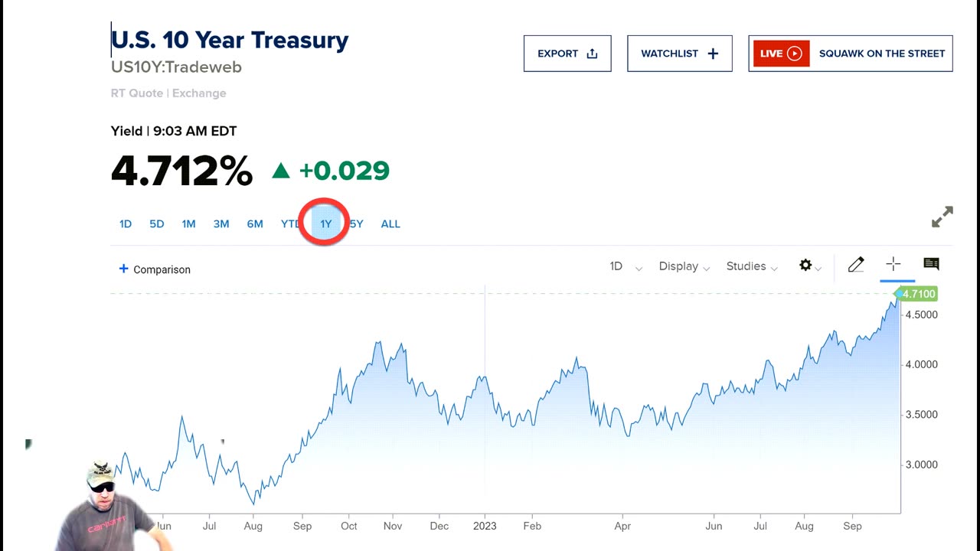The height and width of the screenshot is (551, 980).
Task: Click the live play icon
Action: pos(795,54)
